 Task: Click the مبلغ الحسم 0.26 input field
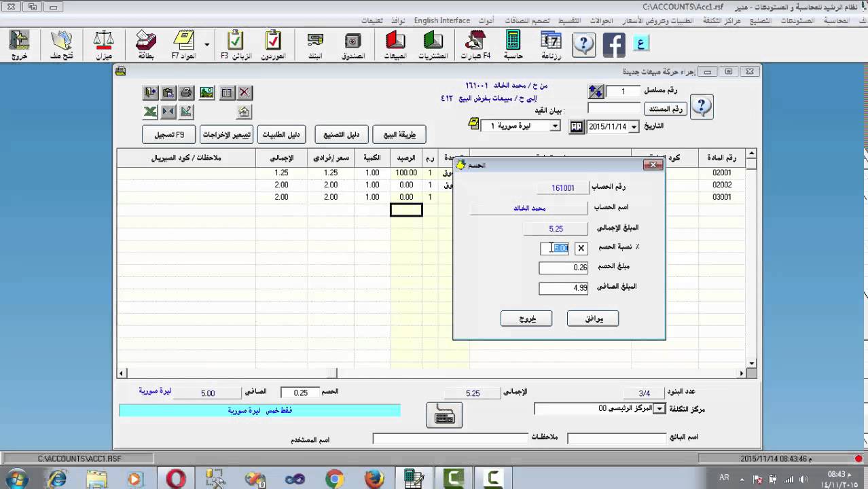tap(564, 268)
